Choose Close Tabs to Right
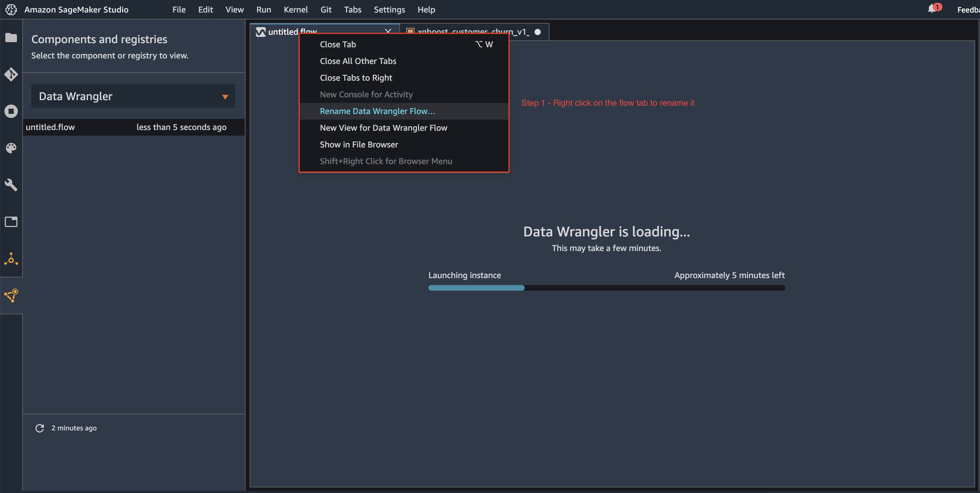The height and width of the screenshot is (493, 980). point(404,78)
